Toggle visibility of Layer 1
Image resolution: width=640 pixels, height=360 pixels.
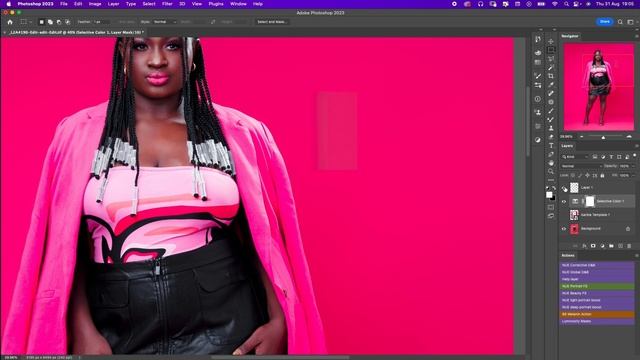[x=564, y=188]
